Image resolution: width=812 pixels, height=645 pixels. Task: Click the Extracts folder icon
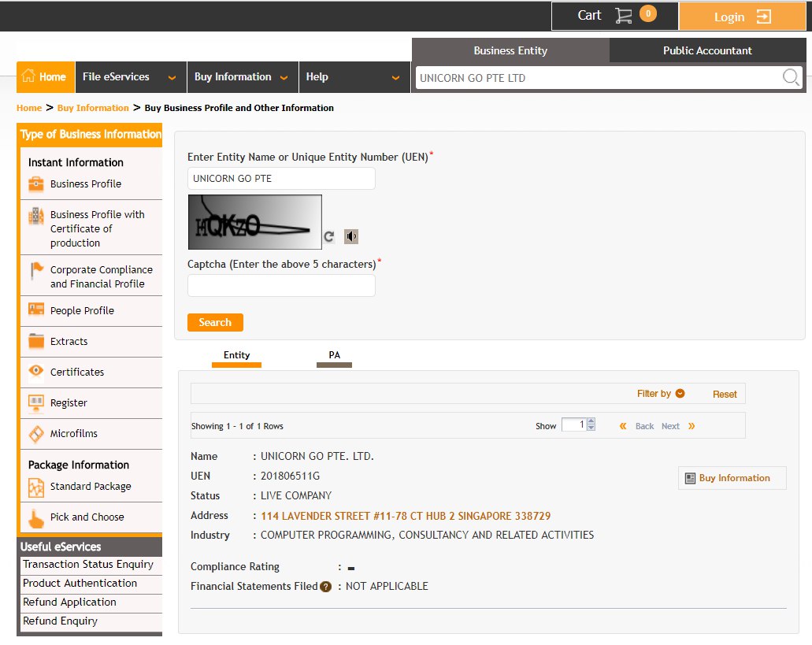point(35,341)
